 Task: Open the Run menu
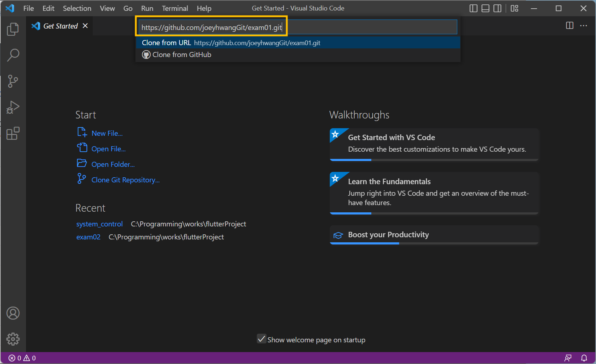click(x=147, y=8)
